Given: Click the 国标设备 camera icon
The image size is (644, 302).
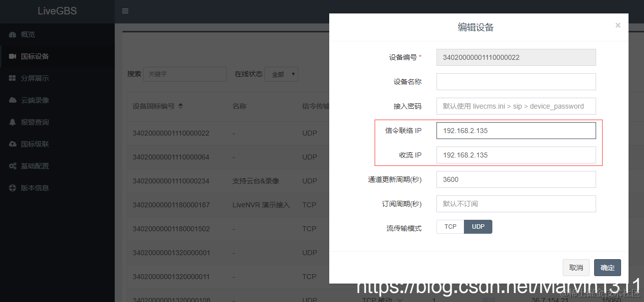Looking at the screenshot, I should (12, 56).
